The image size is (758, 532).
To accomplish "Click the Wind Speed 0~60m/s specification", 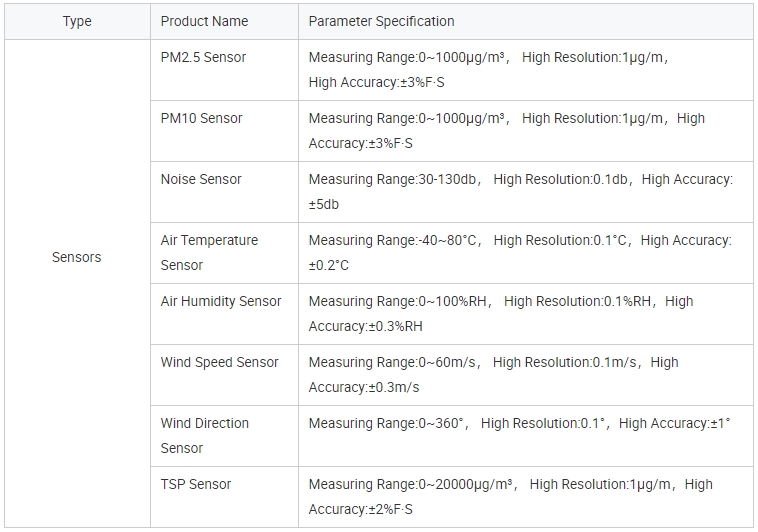I will pyautogui.click(x=493, y=374).
